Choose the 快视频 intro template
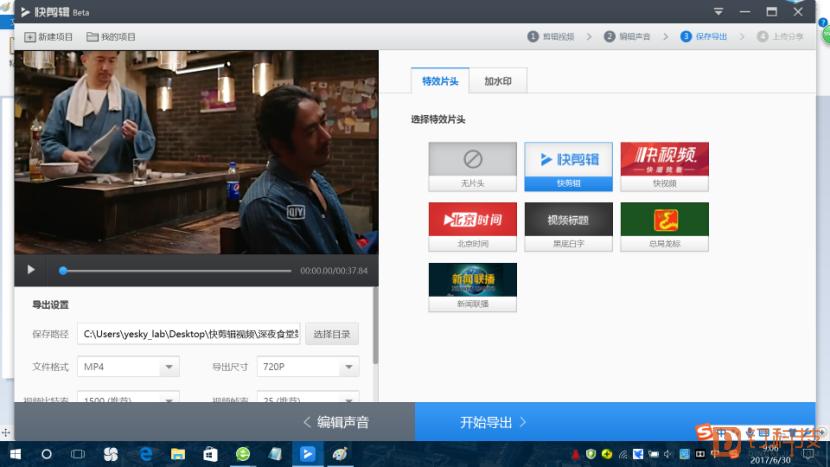Image resolution: width=830 pixels, height=467 pixels. [664, 166]
